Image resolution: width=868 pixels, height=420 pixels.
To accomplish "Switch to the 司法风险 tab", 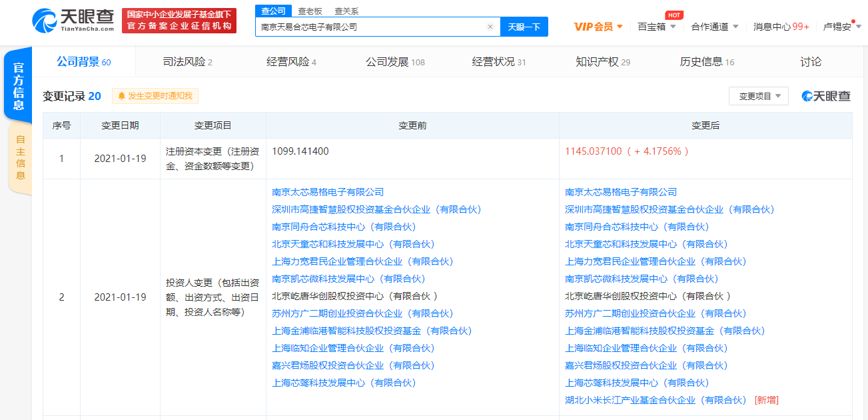I will [x=187, y=62].
